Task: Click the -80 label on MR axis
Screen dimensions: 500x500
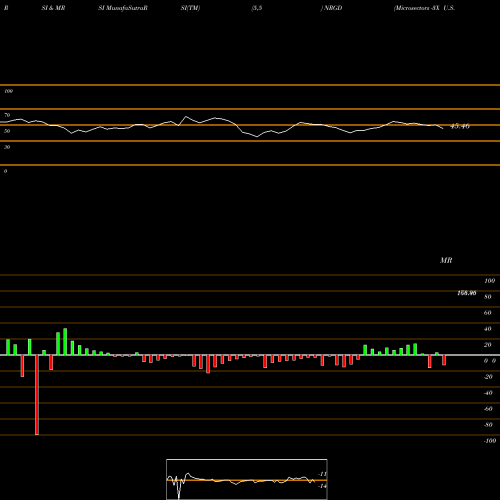Action: pos(488,425)
